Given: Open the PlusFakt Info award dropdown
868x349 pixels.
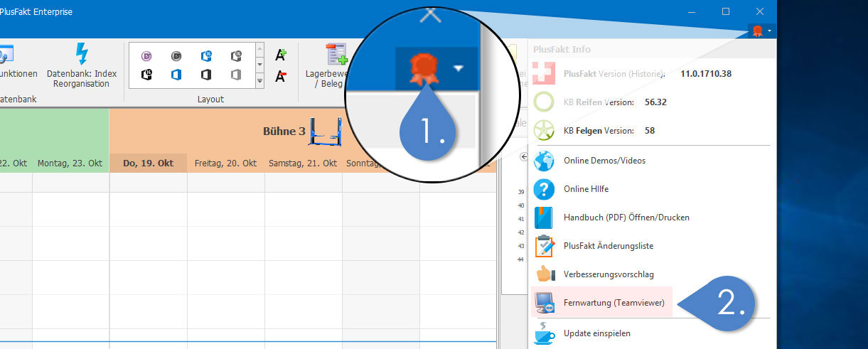Looking at the screenshot, I should tap(761, 31).
